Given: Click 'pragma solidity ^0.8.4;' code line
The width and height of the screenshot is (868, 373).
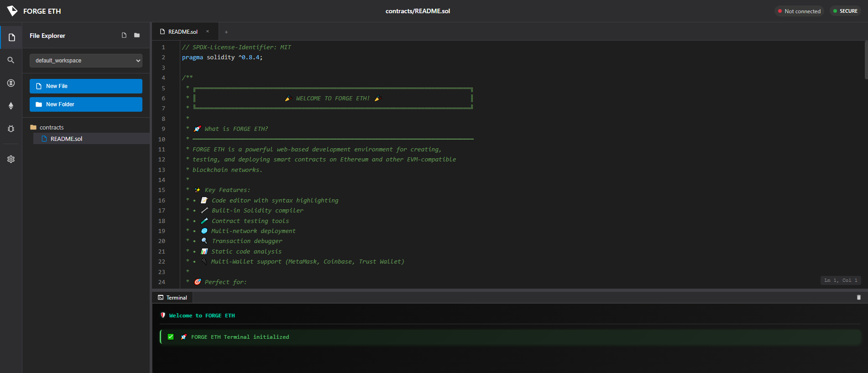Looking at the screenshot, I should point(222,57).
